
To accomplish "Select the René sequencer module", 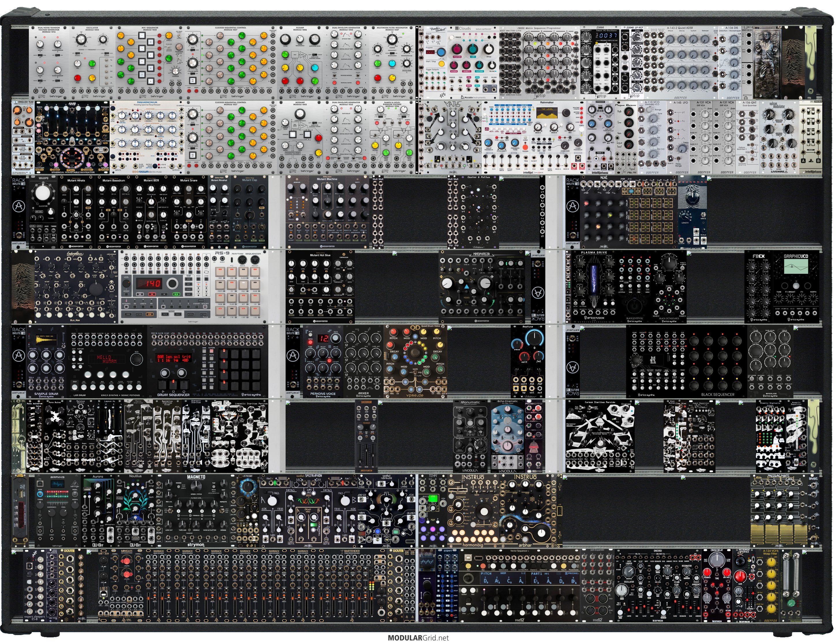I will (x=629, y=212).
